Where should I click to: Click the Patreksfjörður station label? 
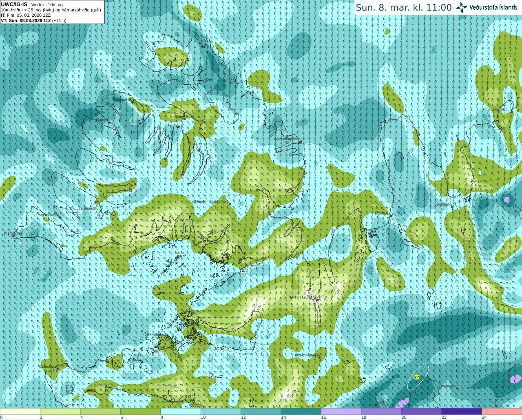tap(47, 214)
